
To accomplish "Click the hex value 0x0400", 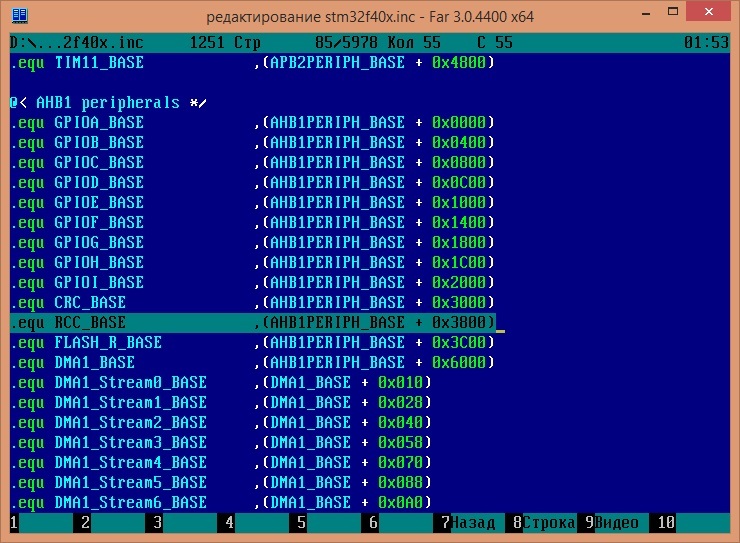I will point(459,142).
